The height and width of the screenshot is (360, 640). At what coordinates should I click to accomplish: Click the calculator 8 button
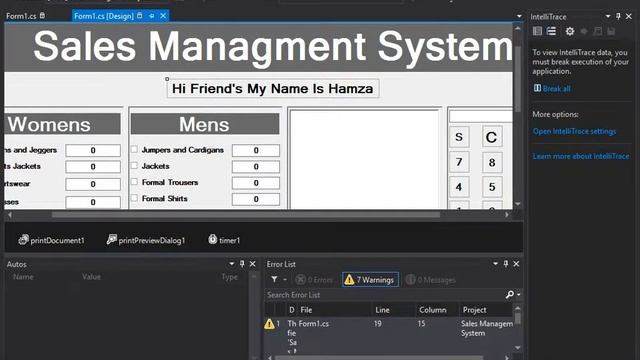[x=492, y=162]
